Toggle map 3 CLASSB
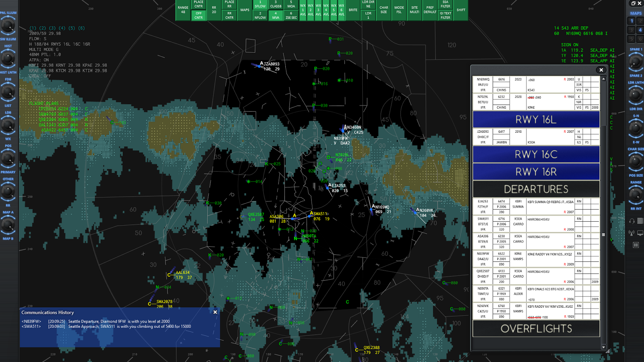Viewport: 644px width, 362px height. point(276,4)
